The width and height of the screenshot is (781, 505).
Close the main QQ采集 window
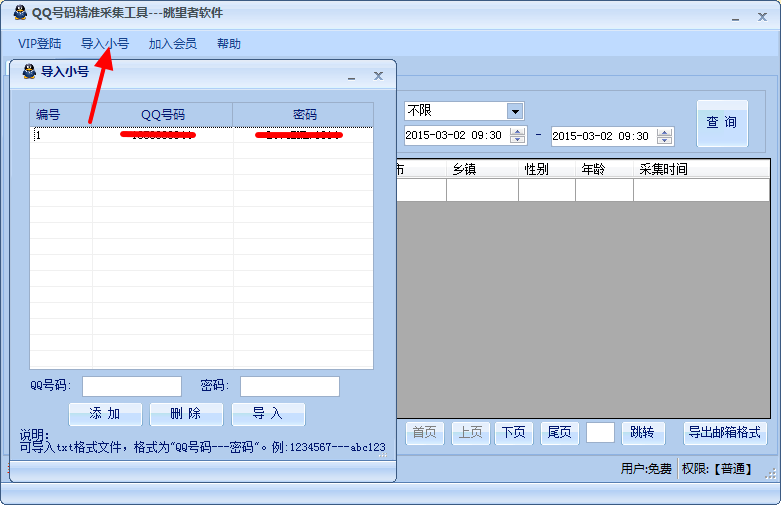pos(763,17)
